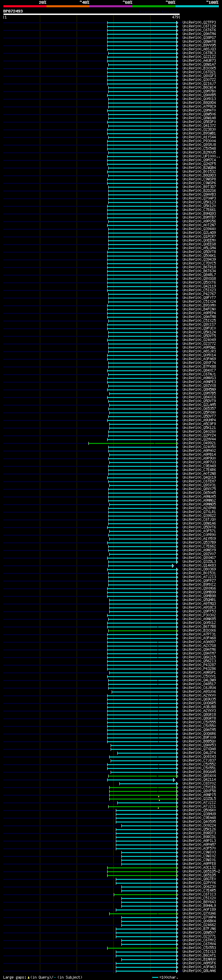Select the UniRef100_Q5EDF0 label
Screen dimensions: 222x980
pos(199,122)
